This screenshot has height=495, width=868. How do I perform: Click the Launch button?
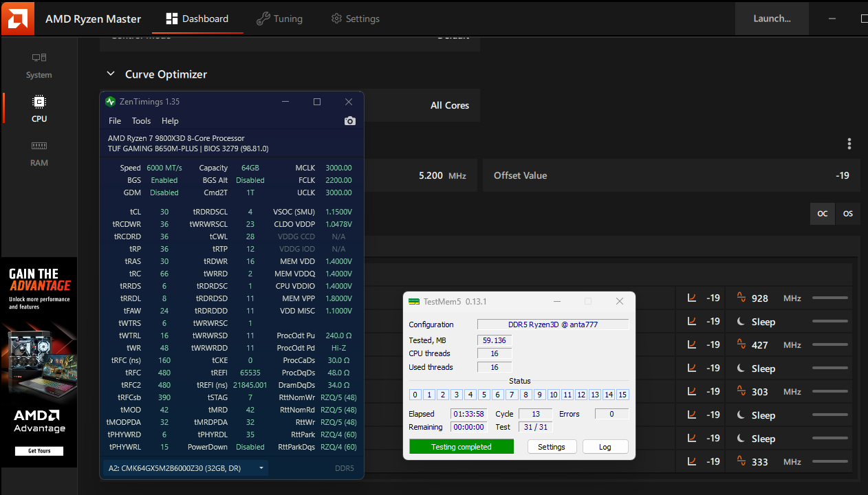click(772, 19)
